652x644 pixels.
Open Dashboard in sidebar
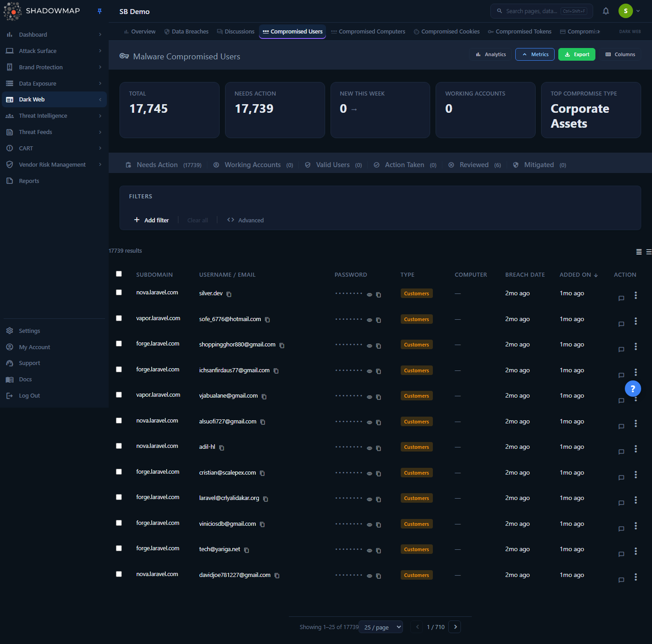[54, 34]
